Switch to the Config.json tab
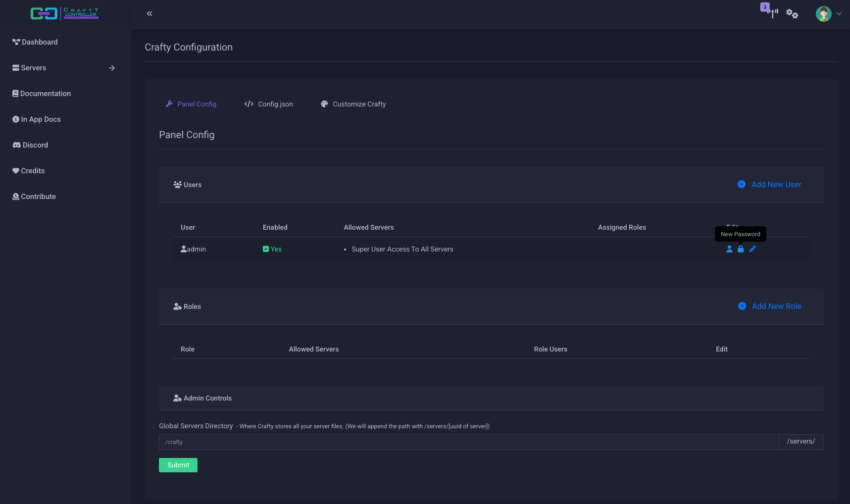Screen dimensions: 850x504 (269, 104)
